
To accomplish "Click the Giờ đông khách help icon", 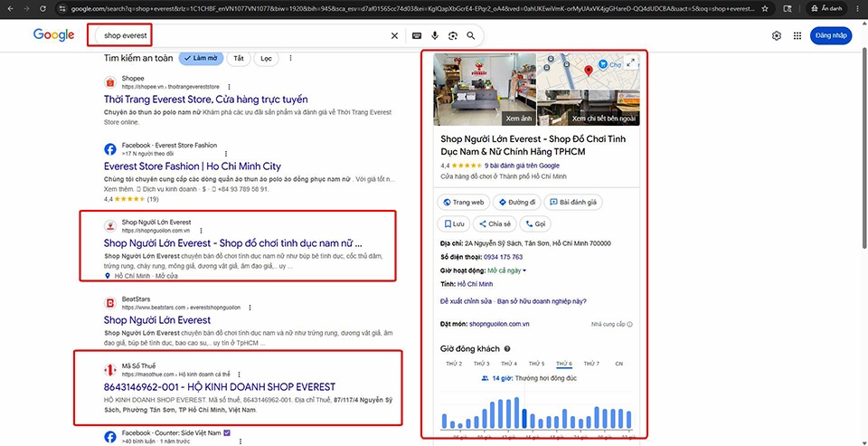I will tap(507, 349).
